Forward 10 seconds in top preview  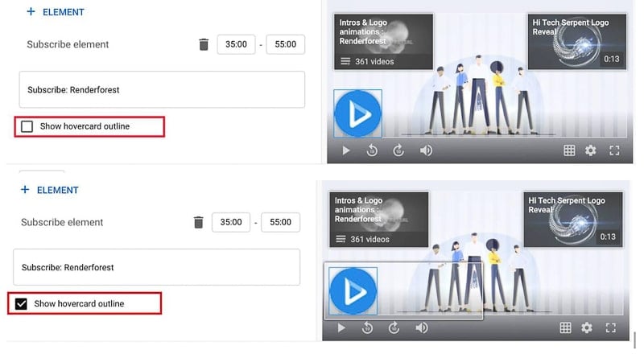point(398,150)
